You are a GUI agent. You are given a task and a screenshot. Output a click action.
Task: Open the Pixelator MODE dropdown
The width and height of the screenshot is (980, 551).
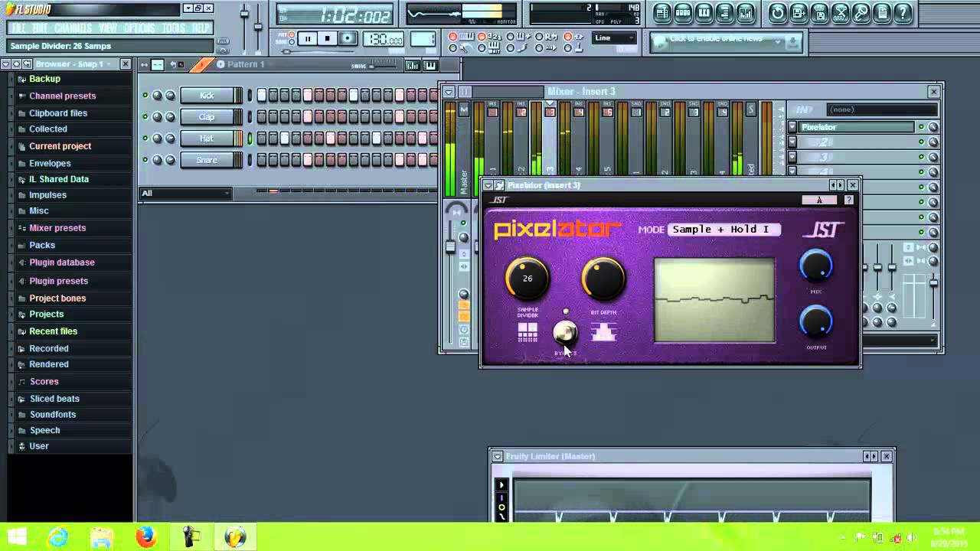point(724,230)
